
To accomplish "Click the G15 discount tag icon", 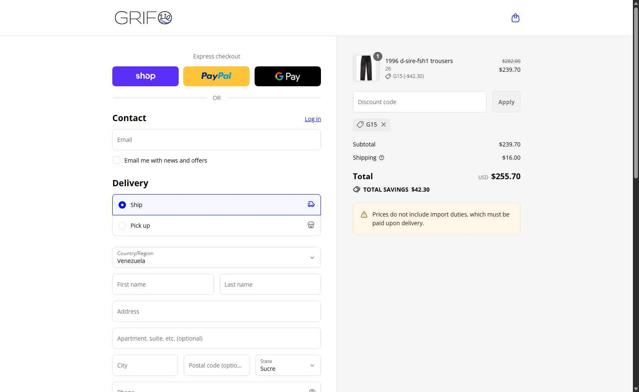I will click(360, 125).
